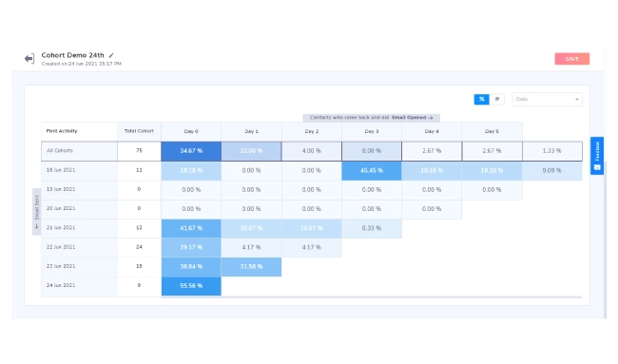The image size is (618, 364).
Task: Click the back arrow icon beside Cohort Demo 24th
Action: coord(29,59)
